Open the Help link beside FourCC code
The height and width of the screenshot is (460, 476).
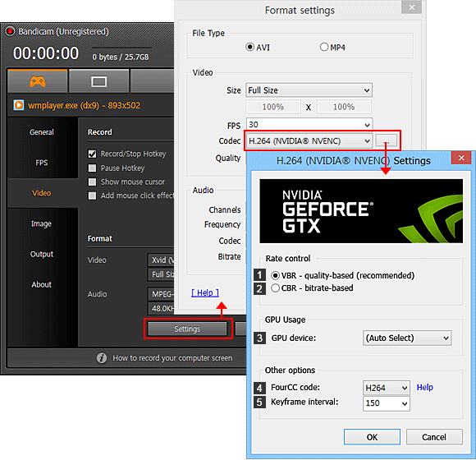coord(424,388)
